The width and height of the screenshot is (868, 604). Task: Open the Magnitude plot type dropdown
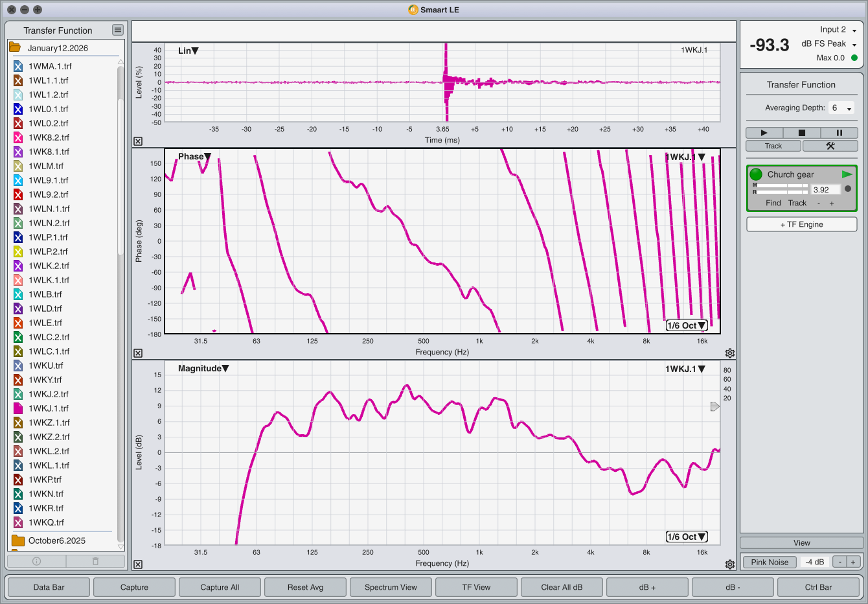(203, 368)
